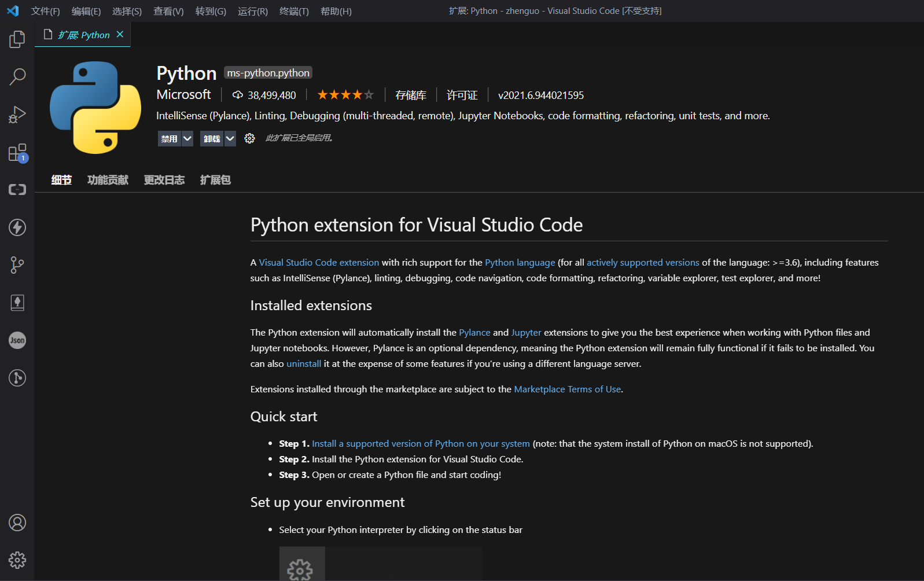Open the 许可证 license link

(x=462, y=95)
